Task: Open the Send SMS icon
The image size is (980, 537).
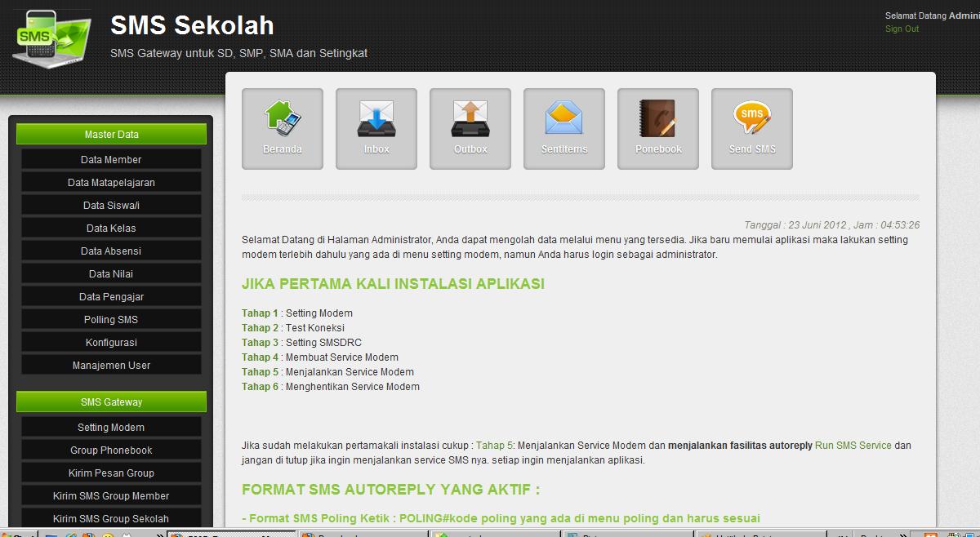Action: click(752, 129)
